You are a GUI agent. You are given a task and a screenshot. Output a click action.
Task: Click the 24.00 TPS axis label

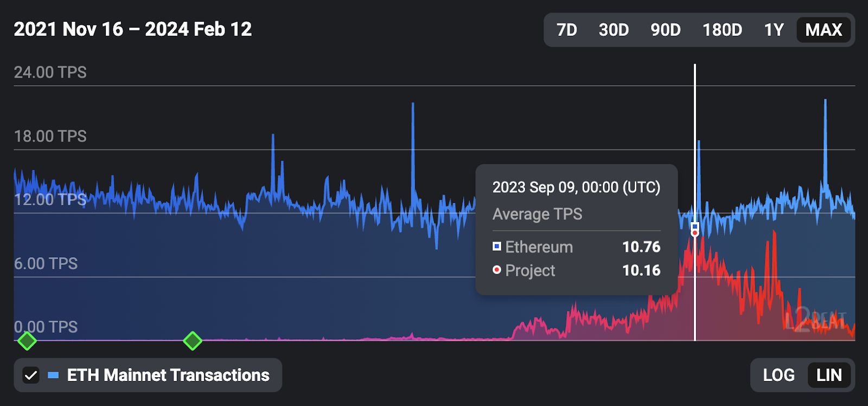click(x=50, y=72)
